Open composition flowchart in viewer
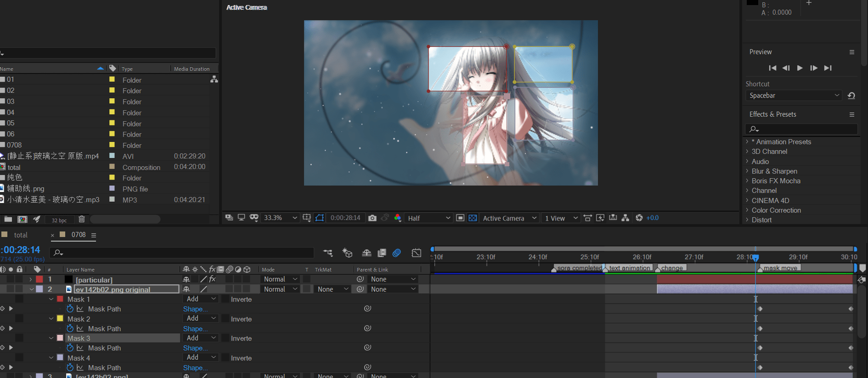The width and height of the screenshot is (868, 378). [x=625, y=218]
